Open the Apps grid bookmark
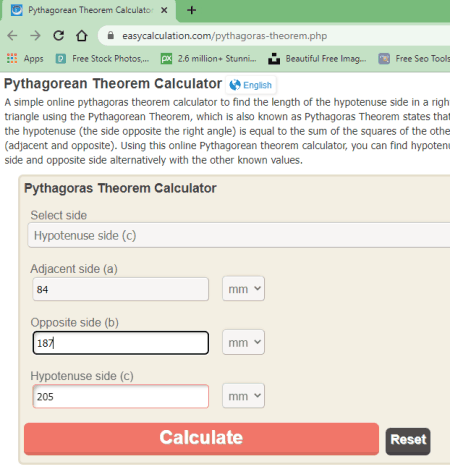 [x=25, y=59]
